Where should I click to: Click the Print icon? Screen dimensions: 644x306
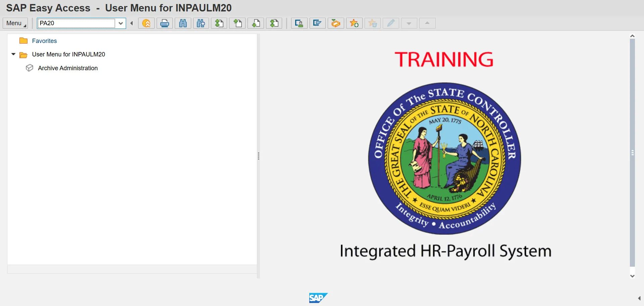click(165, 23)
